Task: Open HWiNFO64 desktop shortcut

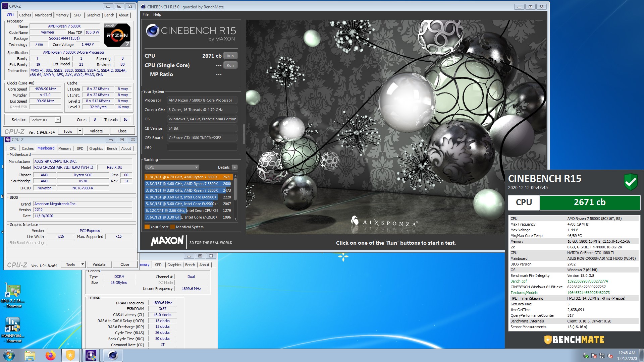Action: coord(13,330)
